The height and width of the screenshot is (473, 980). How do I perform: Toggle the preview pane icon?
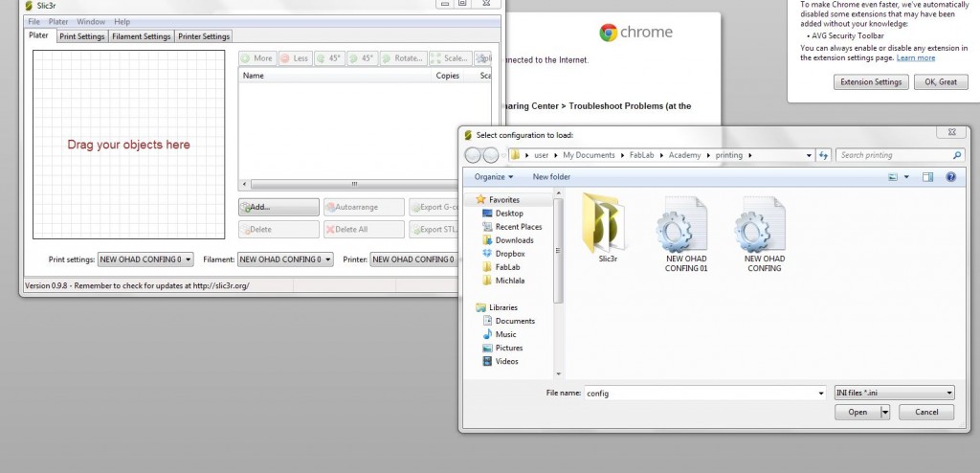928,177
